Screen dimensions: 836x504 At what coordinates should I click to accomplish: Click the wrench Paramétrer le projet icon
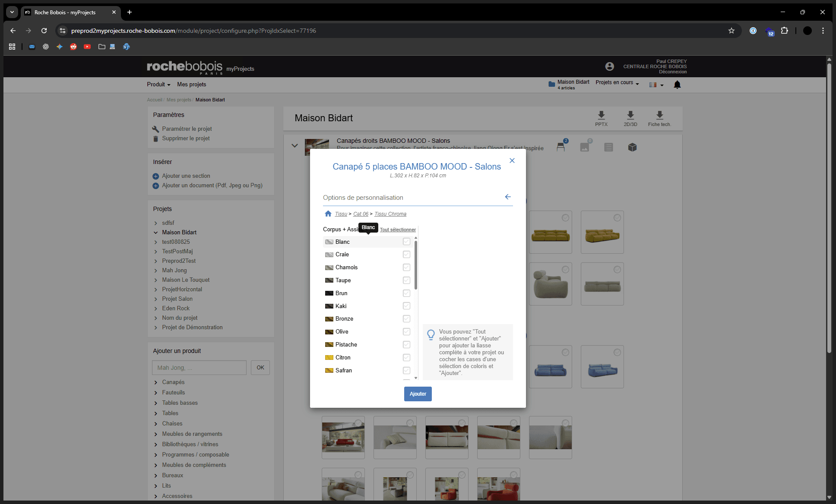click(x=155, y=129)
